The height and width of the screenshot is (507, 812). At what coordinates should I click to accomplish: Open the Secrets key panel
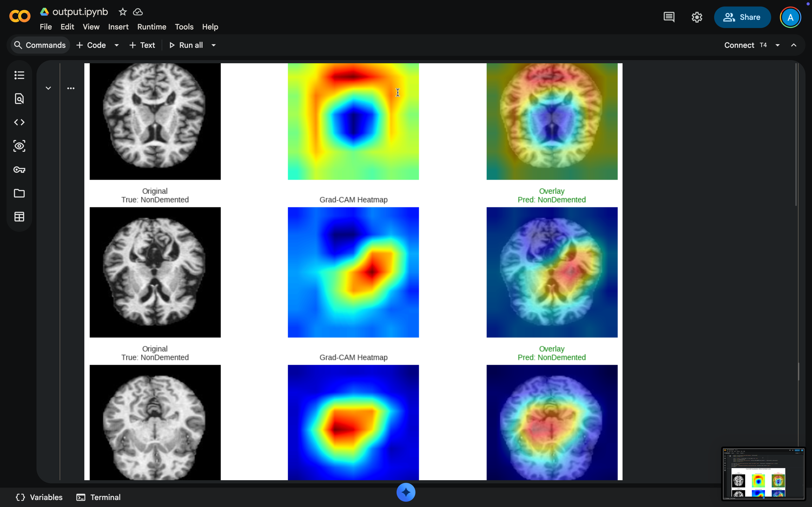click(19, 170)
